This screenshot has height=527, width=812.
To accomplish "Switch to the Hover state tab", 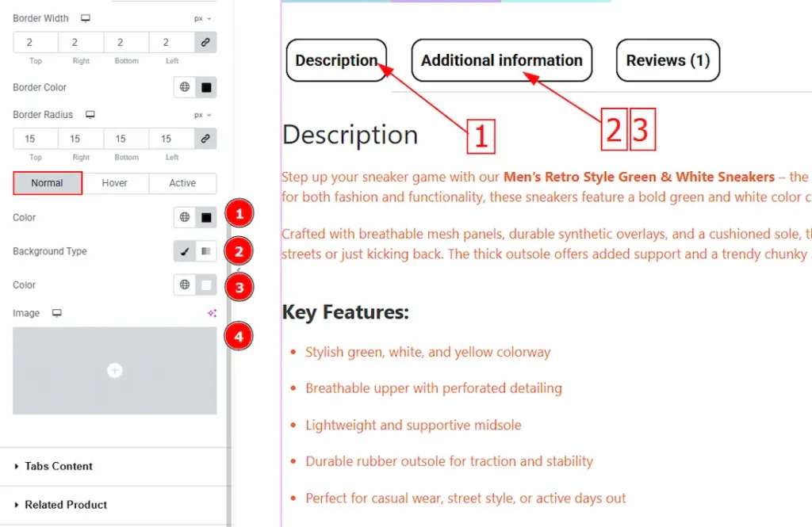I will pos(115,183).
